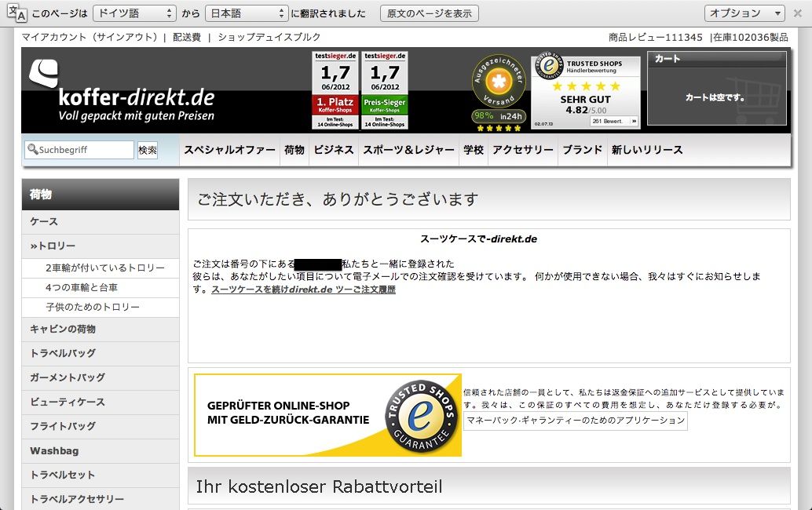Image resolution: width=812 pixels, height=510 pixels.
Task: Open the 学校 menu
Action: [x=474, y=150]
